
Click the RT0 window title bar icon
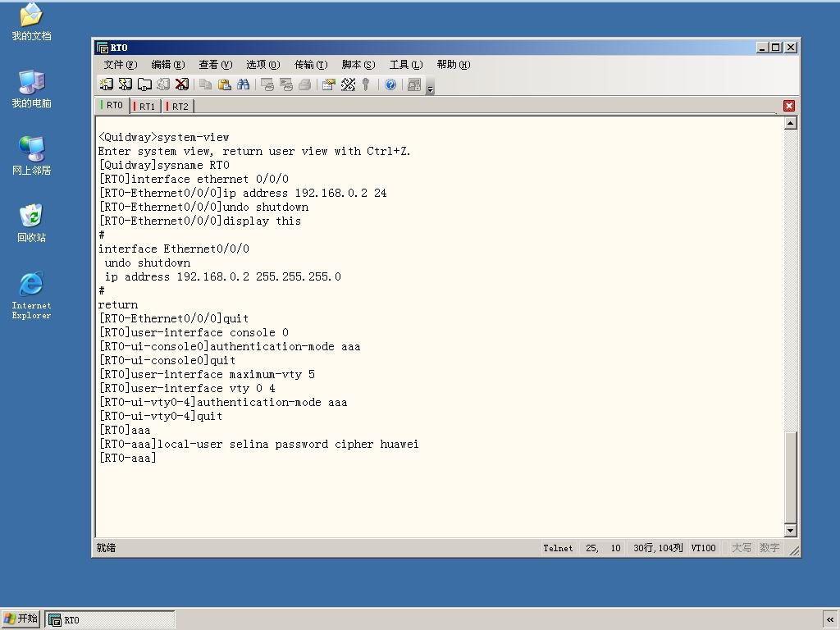click(x=103, y=48)
